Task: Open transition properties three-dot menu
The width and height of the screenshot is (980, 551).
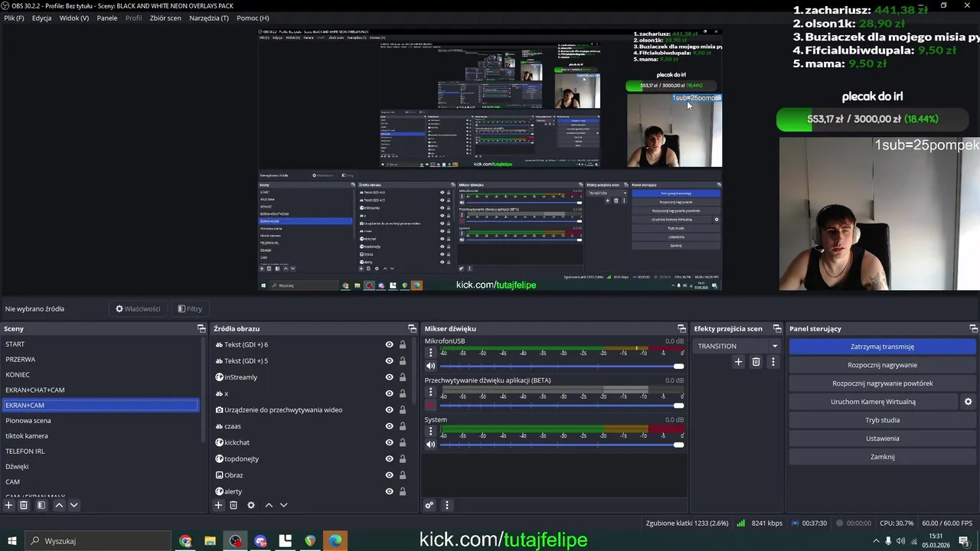Action: [x=773, y=362]
